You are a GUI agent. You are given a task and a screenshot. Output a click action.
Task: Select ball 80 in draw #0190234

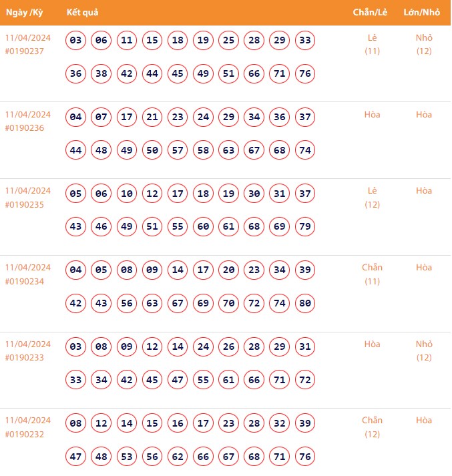(305, 303)
